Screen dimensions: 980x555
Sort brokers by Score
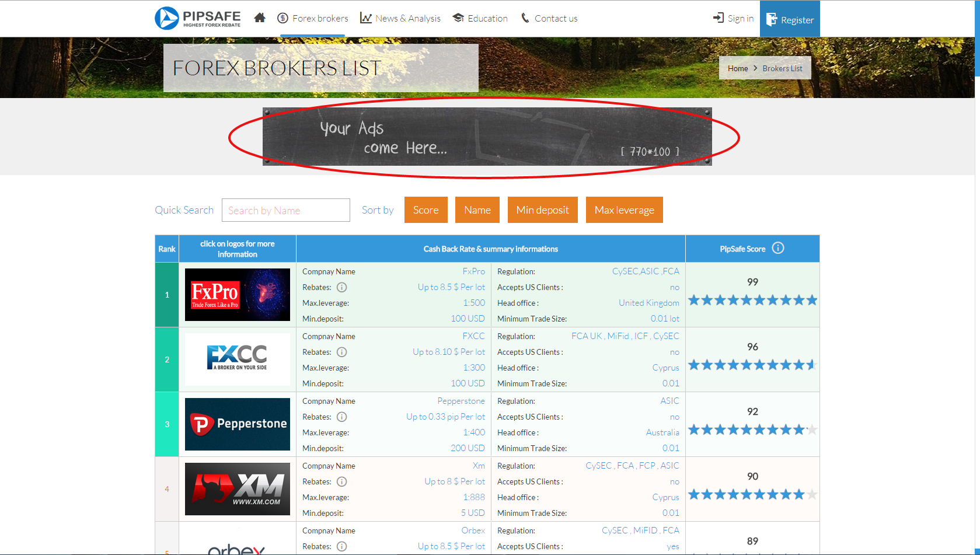point(426,210)
